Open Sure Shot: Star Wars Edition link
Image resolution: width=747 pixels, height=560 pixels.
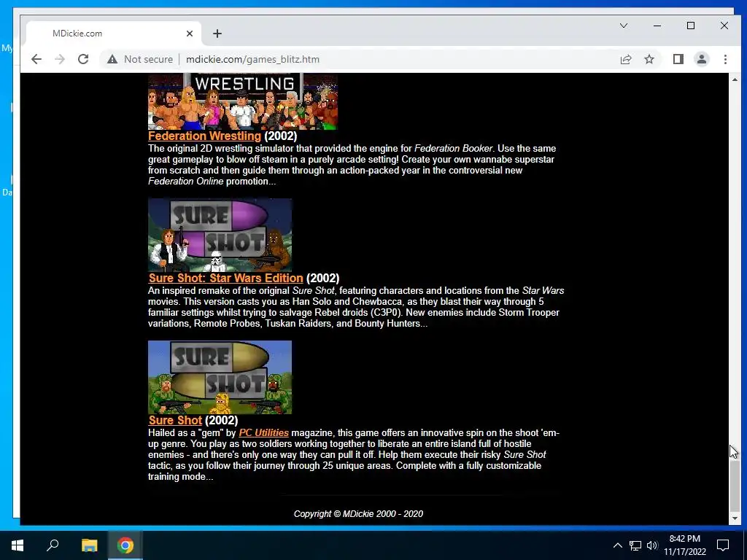226,278
